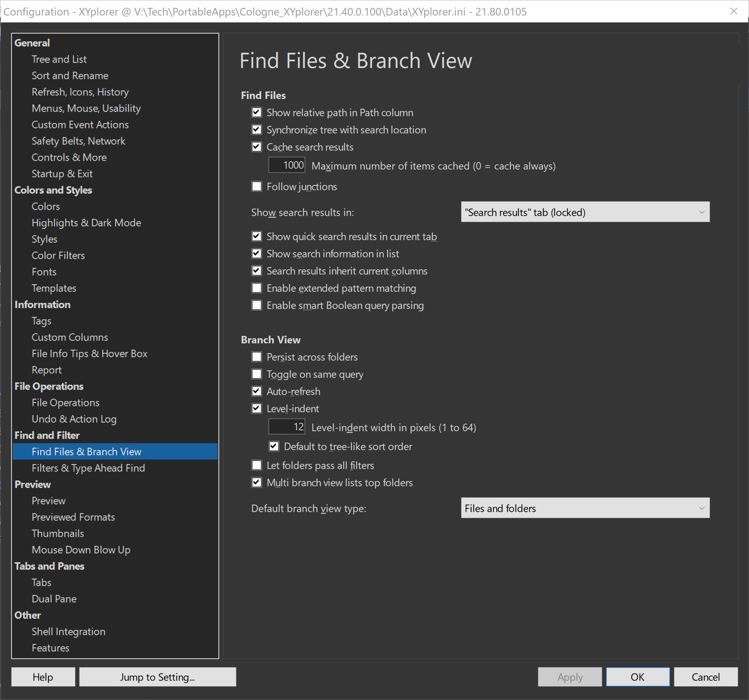The width and height of the screenshot is (749, 700).
Task: Open Highlights & Dark Mode settings
Action: tap(86, 223)
